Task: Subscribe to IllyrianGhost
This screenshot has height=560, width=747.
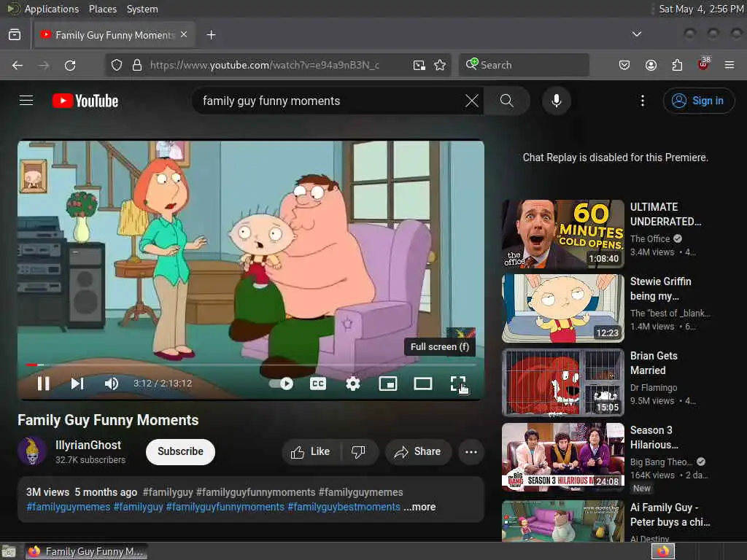Action: click(180, 451)
